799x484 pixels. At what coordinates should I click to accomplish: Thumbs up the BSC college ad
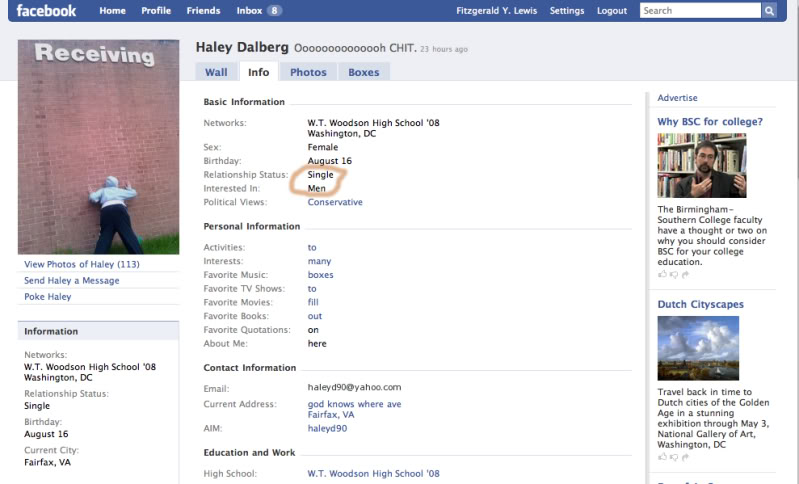tap(662, 274)
